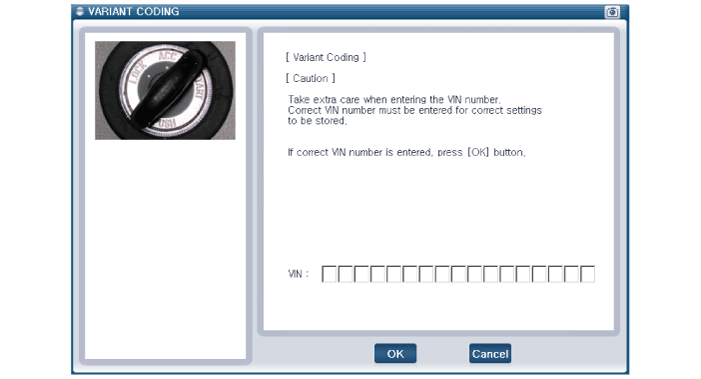Click the tenth VIN character box
This screenshot has height=379, width=701.
[474, 274]
